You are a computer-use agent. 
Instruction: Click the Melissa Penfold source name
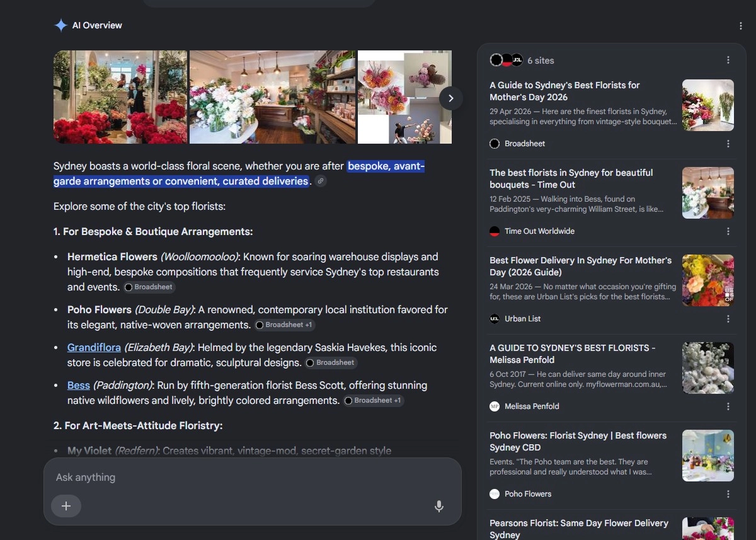(x=532, y=406)
